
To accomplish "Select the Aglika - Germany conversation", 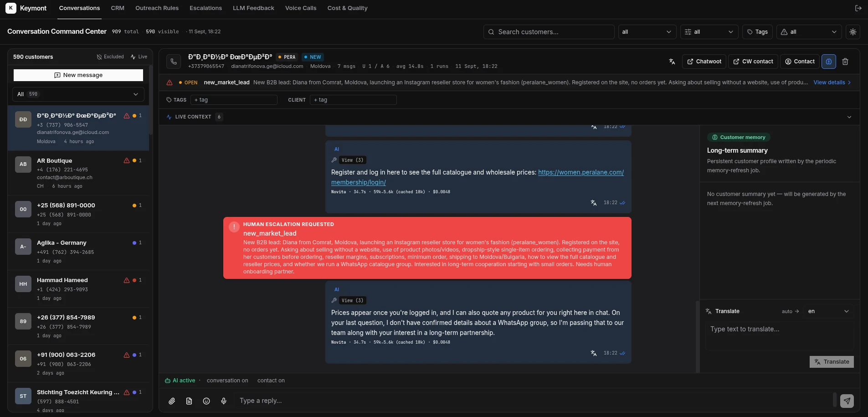I will (78, 252).
